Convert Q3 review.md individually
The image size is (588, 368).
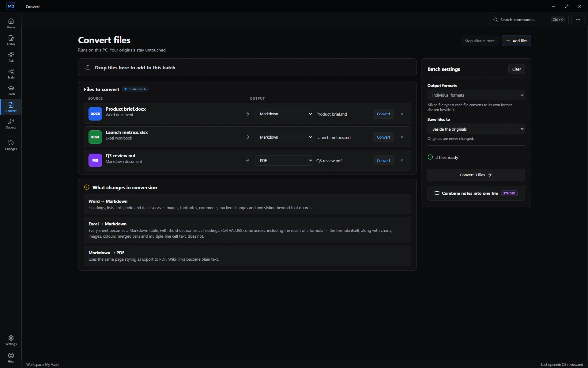[x=383, y=160]
